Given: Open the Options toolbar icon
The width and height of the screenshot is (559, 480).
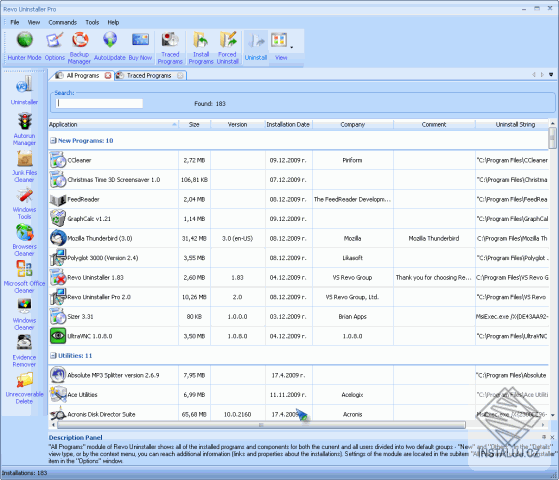Looking at the screenshot, I should coord(55,40).
